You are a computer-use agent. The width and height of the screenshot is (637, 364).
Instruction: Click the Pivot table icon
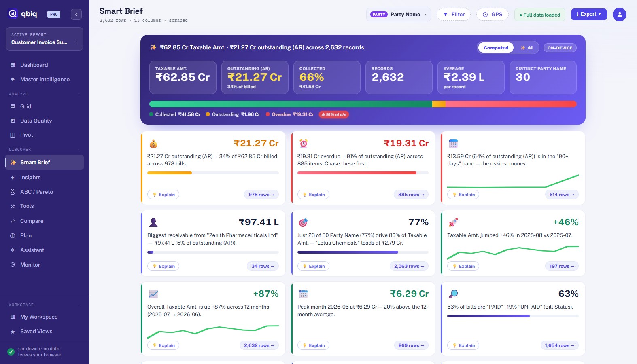(13, 135)
